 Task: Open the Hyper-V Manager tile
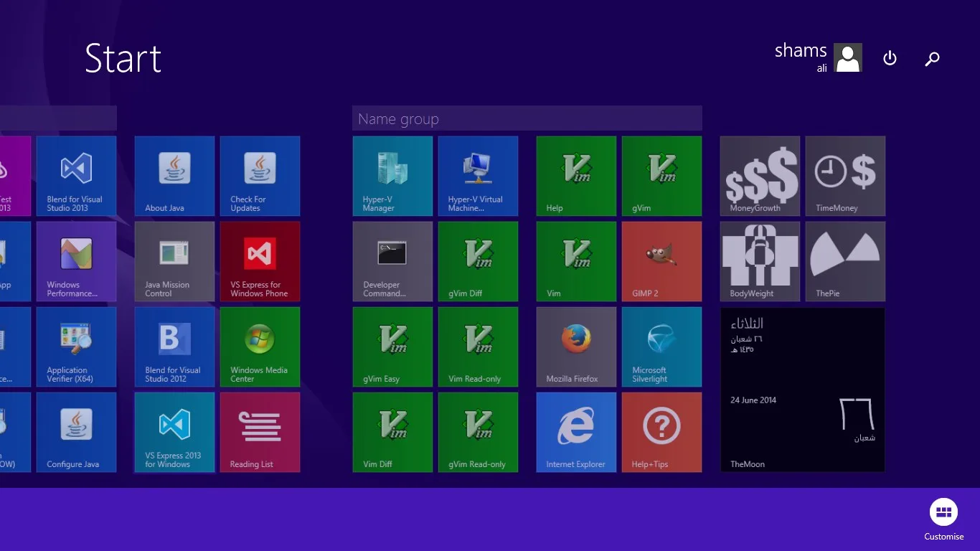[392, 176]
